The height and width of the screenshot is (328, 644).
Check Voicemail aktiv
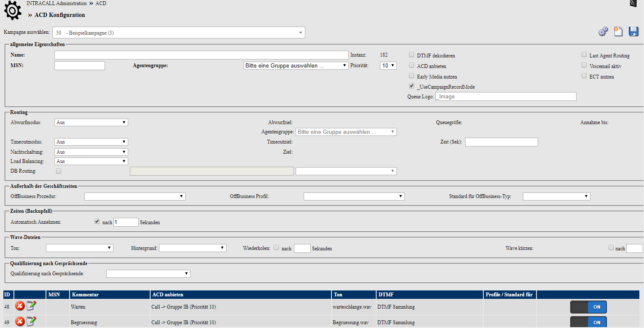(x=584, y=65)
